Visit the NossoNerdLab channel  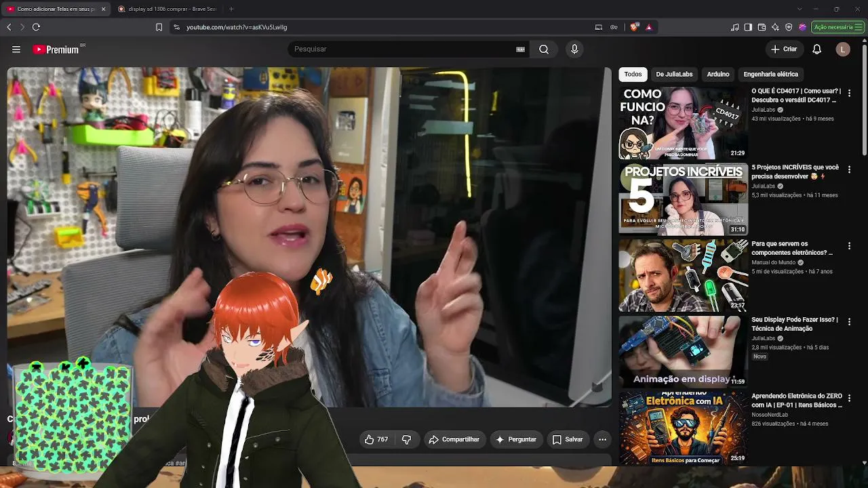pyautogui.click(x=770, y=415)
